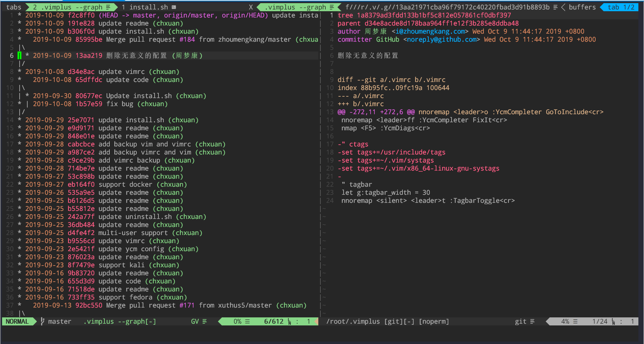
Task: Click committer email noreply@github.com
Action: click(442, 40)
